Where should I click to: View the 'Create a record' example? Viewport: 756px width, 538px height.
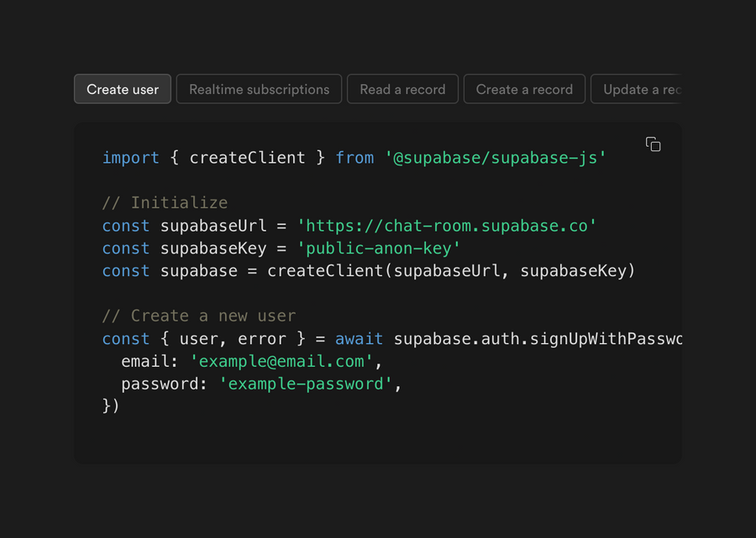click(x=524, y=88)
